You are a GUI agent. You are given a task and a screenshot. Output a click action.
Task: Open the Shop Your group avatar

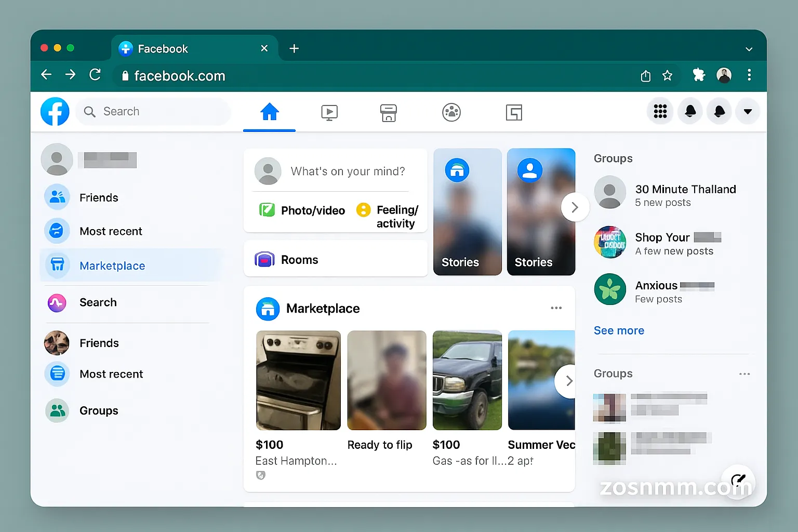click(610, 242)
